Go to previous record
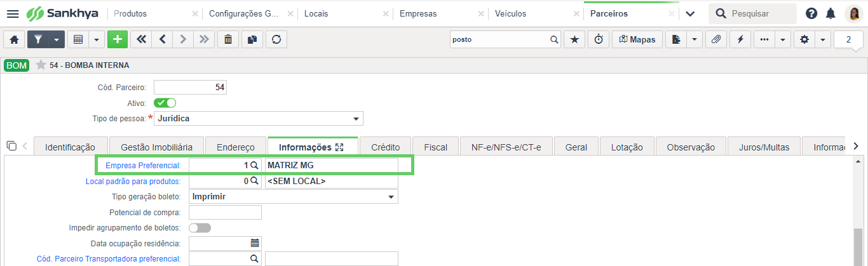 coord(162,39)
